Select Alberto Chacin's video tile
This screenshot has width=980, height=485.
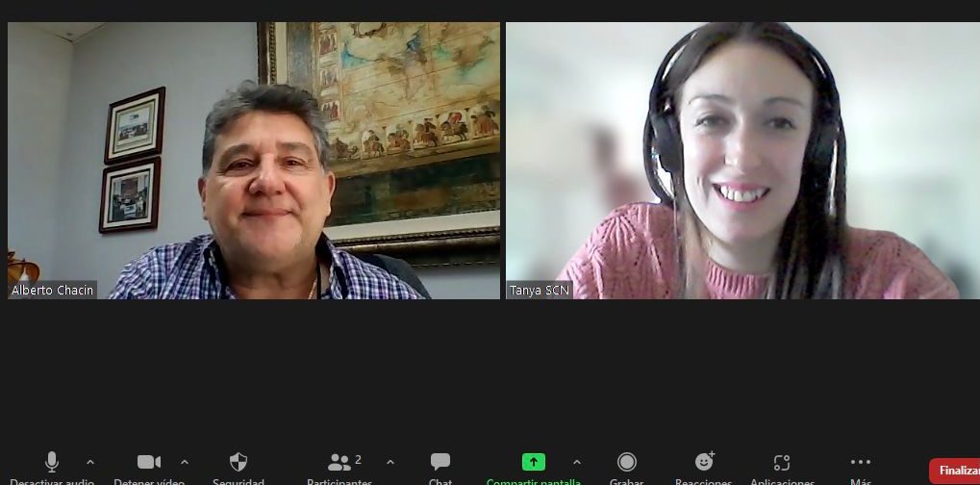[254, 161]
